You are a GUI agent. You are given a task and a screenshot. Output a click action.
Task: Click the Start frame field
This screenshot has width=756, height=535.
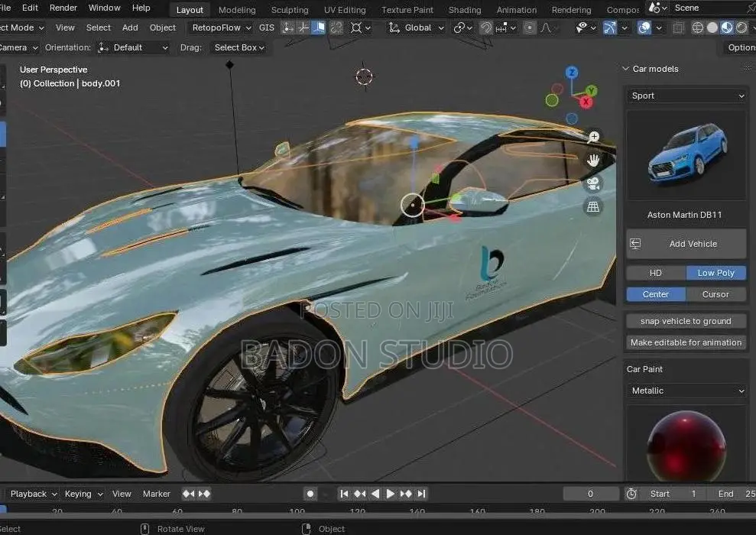tap(673, 494)
